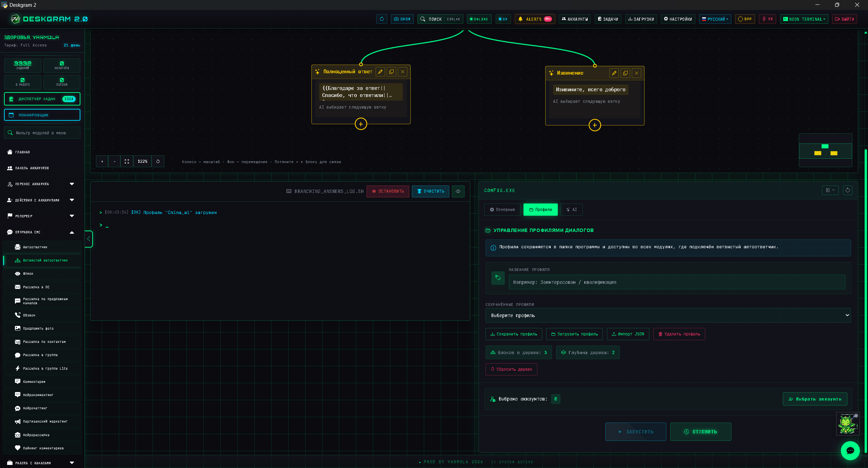Click the reset icon in CONFIG.EXE header
The width and height of the screenshot is (868, 468).
[x=848, y=190]
